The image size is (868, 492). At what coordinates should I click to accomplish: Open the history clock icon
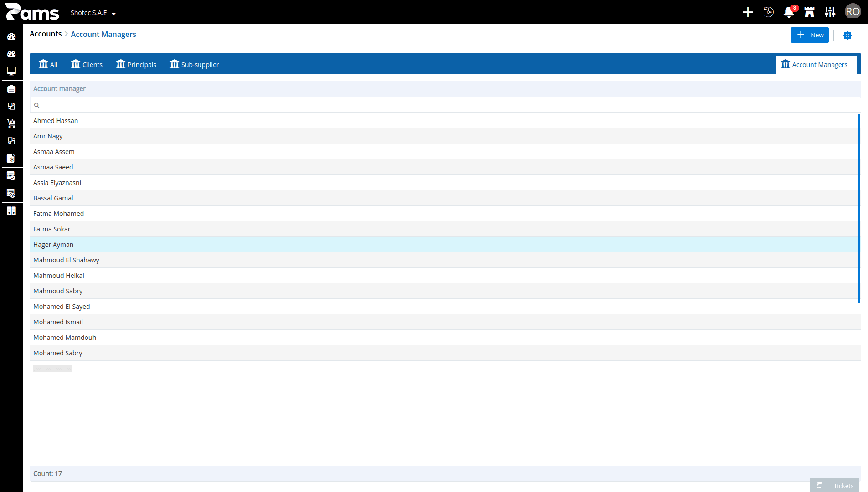[768, 12]
